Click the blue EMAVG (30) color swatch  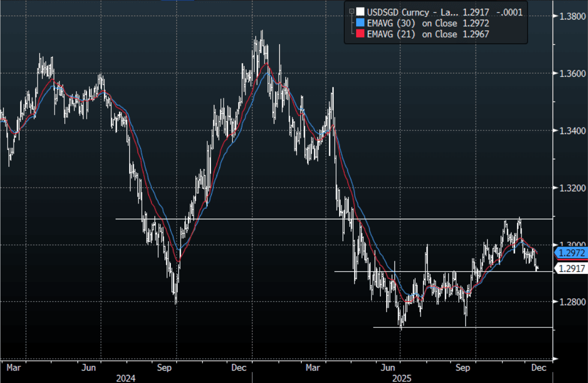tap(359, 23)
